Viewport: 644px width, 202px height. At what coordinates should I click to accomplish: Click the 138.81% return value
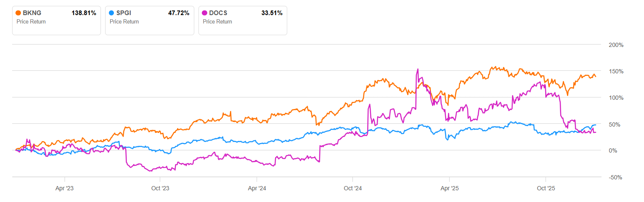coord(84,13)
